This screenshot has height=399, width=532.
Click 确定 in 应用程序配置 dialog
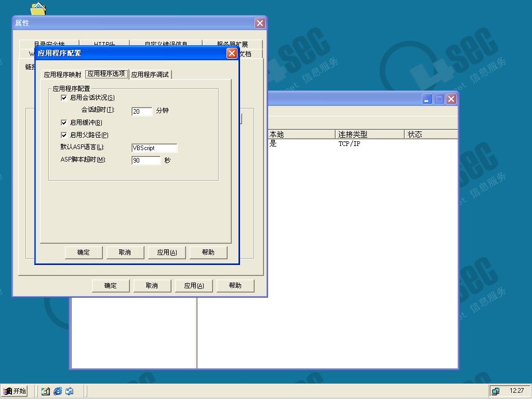coord(84,252)
